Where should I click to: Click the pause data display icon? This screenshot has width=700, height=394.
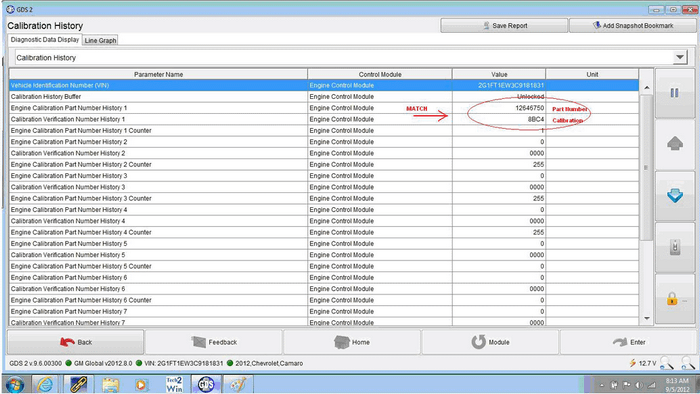tap(675, 93)
